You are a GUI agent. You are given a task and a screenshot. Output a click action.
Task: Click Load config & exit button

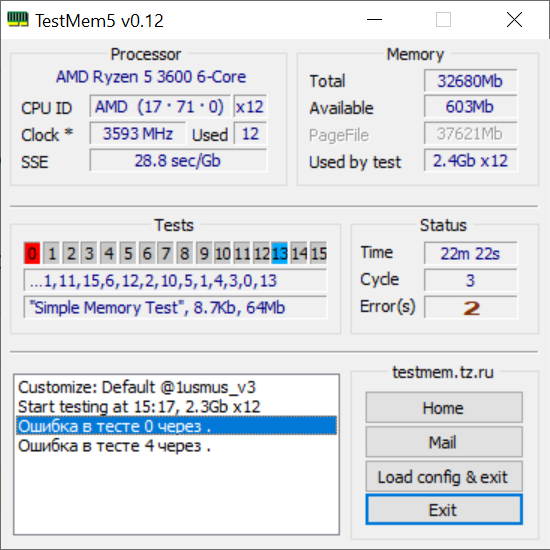coord(444,476)
